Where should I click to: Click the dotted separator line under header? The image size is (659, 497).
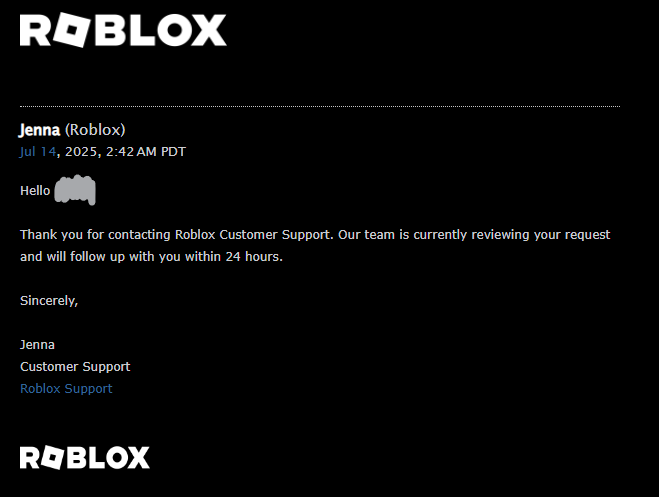(320, 106)
